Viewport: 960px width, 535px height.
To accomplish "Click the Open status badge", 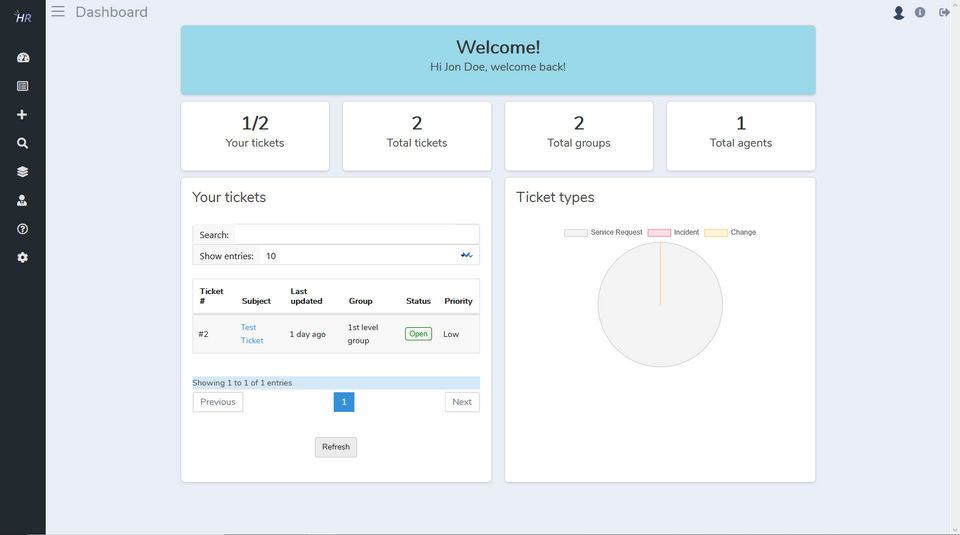I will coord(418,334).
